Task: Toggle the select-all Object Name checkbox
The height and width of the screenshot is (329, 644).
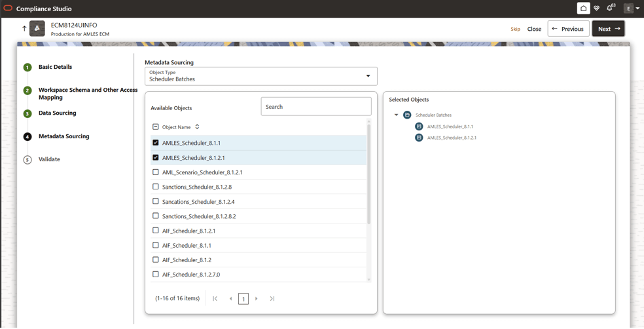Action: coord(155,126)
